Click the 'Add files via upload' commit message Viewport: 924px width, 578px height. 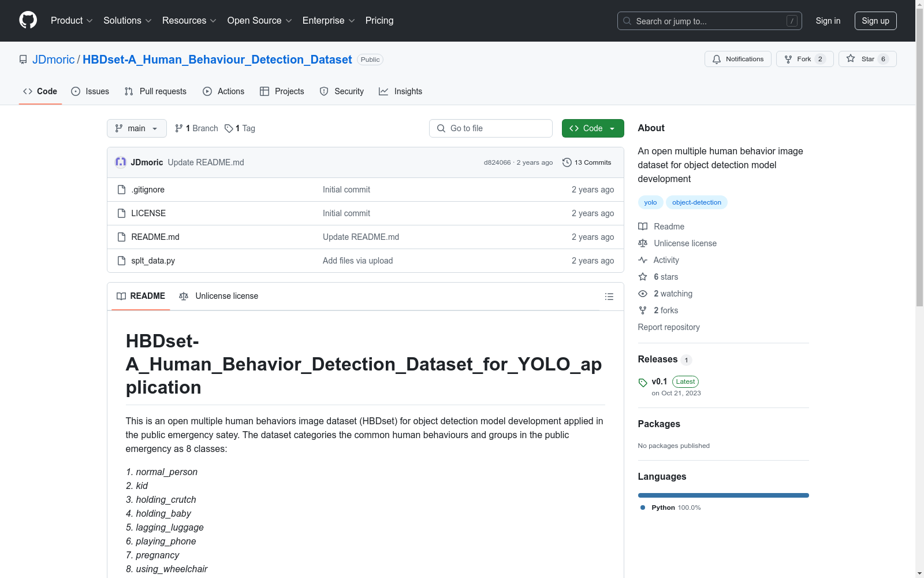tap(358, 261)
